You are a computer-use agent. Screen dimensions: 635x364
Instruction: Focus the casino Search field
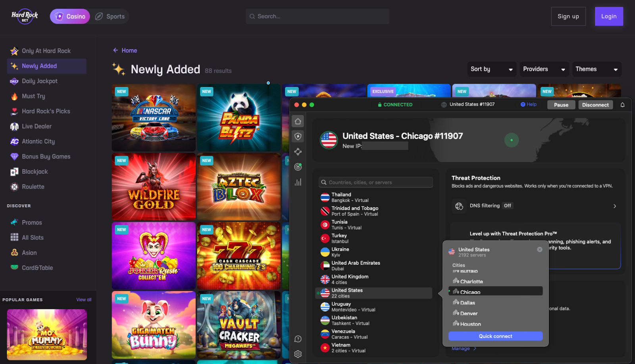(x=317, y=16)
